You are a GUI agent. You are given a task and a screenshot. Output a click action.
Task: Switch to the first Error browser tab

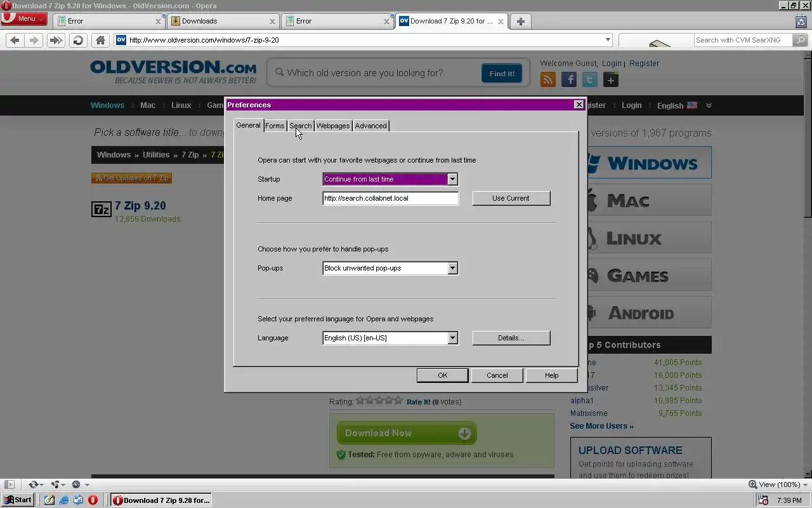(108, 21)
